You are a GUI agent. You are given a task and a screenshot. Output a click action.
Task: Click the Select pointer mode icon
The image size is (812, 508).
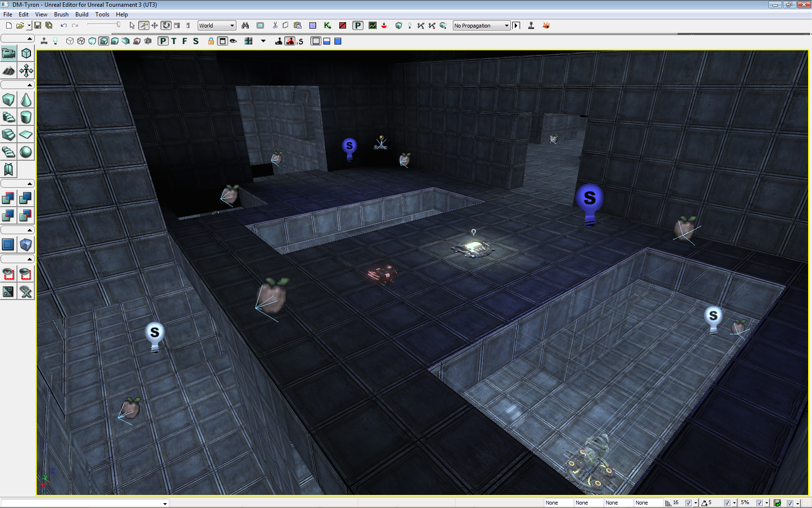[x=132, y=26]
